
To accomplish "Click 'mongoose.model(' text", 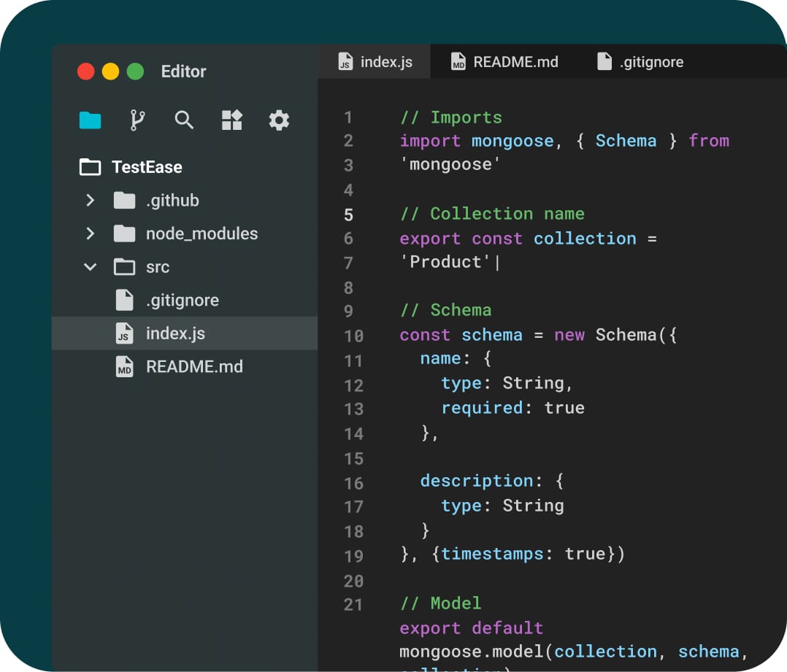I will [x=476, y=652].
